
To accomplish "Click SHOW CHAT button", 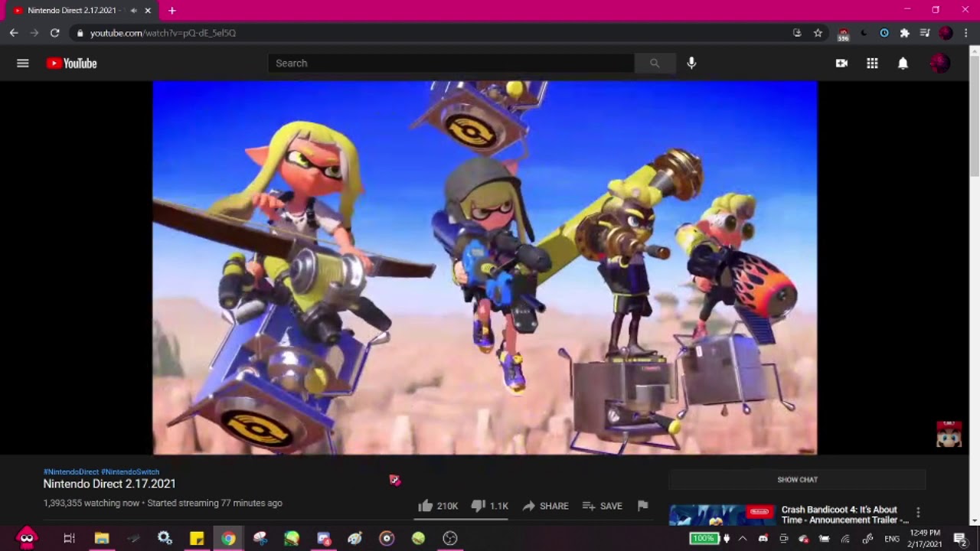I will tap(797, 480).
